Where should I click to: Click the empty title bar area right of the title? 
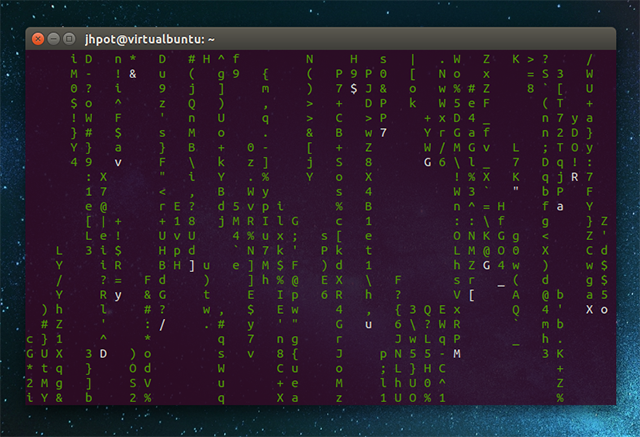[x=400, y=39]
